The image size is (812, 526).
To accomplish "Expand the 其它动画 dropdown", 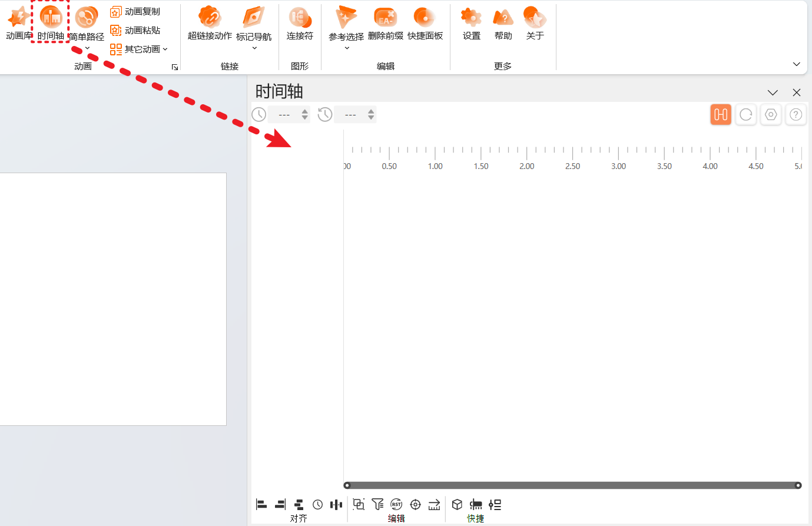I will coord(140,49).
